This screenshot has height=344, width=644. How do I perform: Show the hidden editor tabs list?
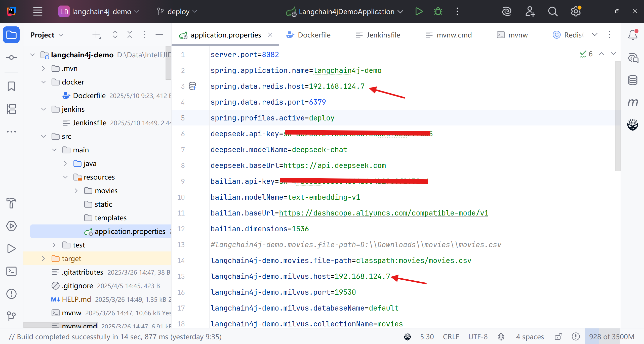pyautogui.click(x=595, y=35)
